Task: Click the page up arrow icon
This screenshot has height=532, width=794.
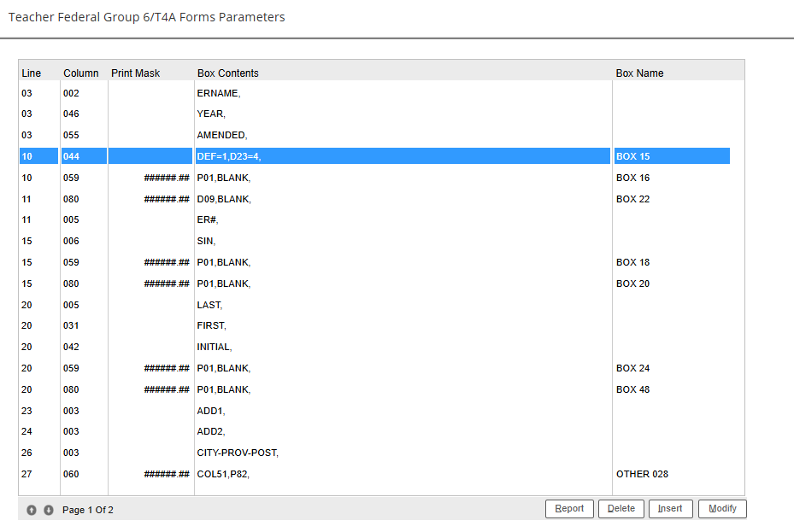Action: tap(32, 510)
